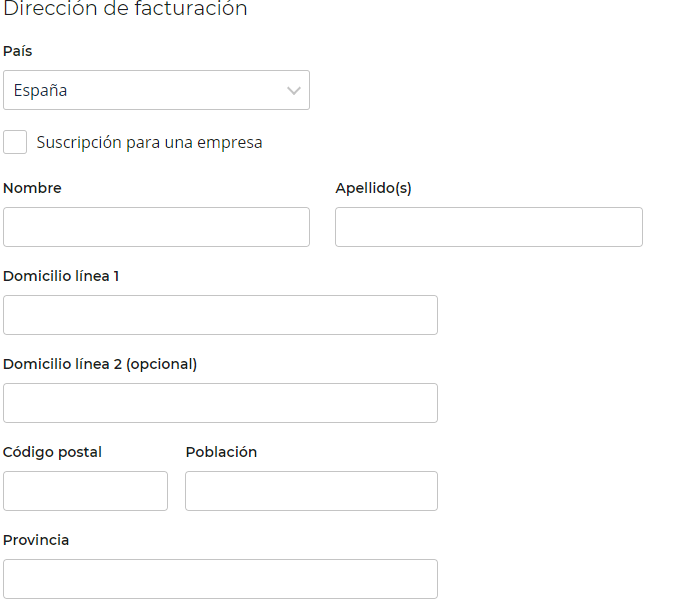Image resolution: width=675 pixels, height=611 pixels.
Task: Click the 'Población' label text
Action: tap(221, 452)
